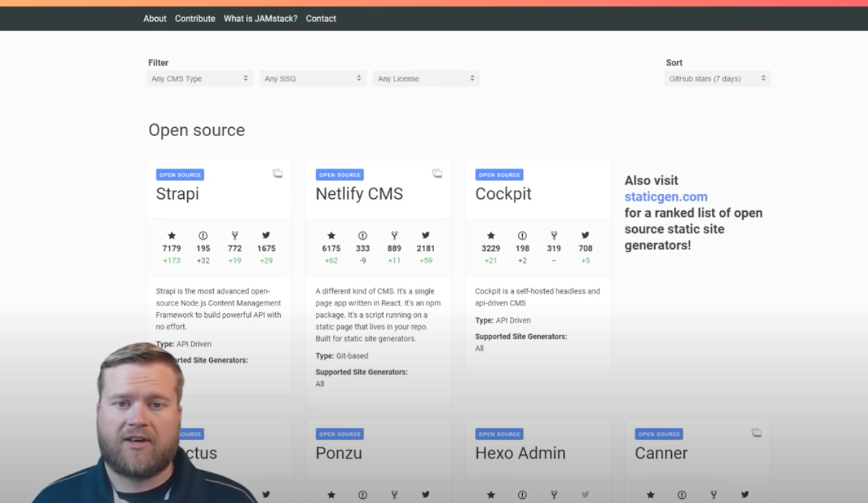868x503 pixels.
Task: Click the Cockpit description paragraph
Action: [538, 297]
